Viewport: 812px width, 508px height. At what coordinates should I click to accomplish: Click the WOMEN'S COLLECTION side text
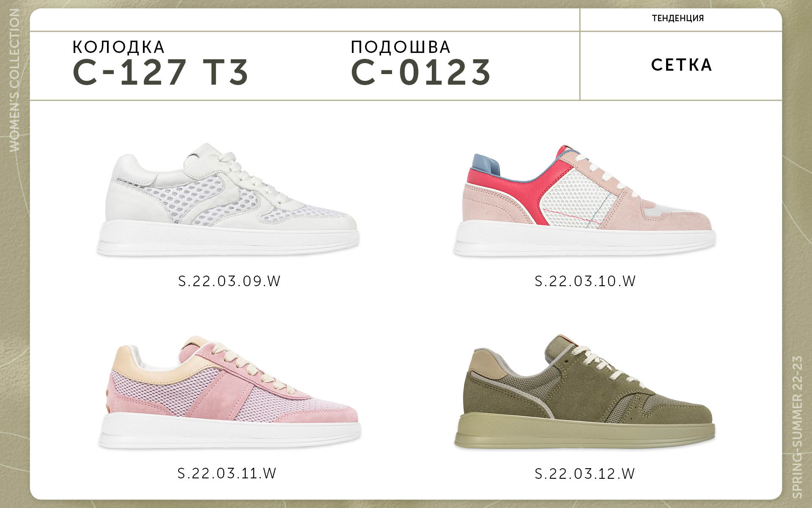[14, 80]
